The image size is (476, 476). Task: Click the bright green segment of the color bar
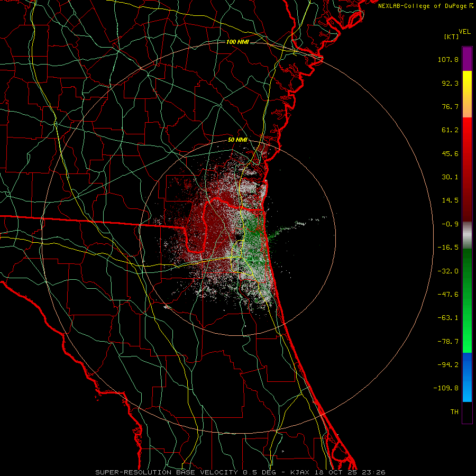[467, 300]
